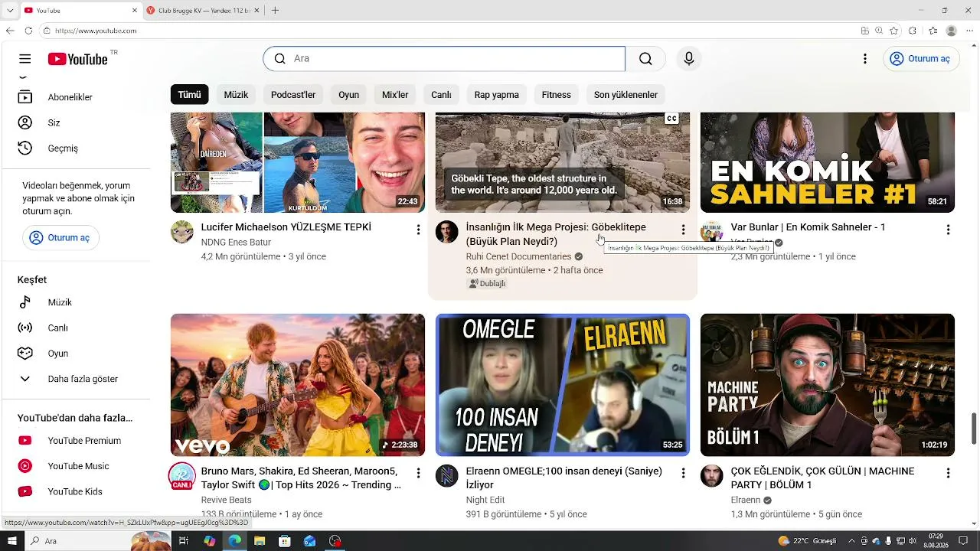Open Revive Beats channel link
The image size is (980, 551).
tap(225, 500)
